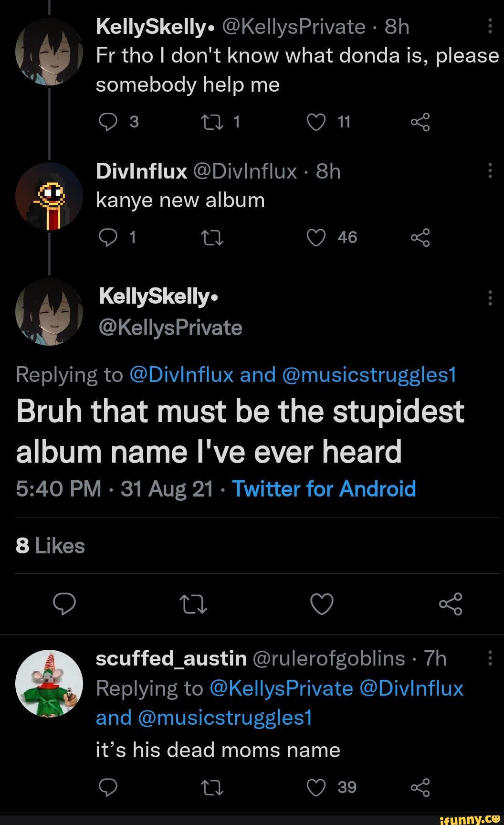Screen dimensions: 504x825
Task: Open scuffed_austin's profile picture
Action: tap(49, 683)
